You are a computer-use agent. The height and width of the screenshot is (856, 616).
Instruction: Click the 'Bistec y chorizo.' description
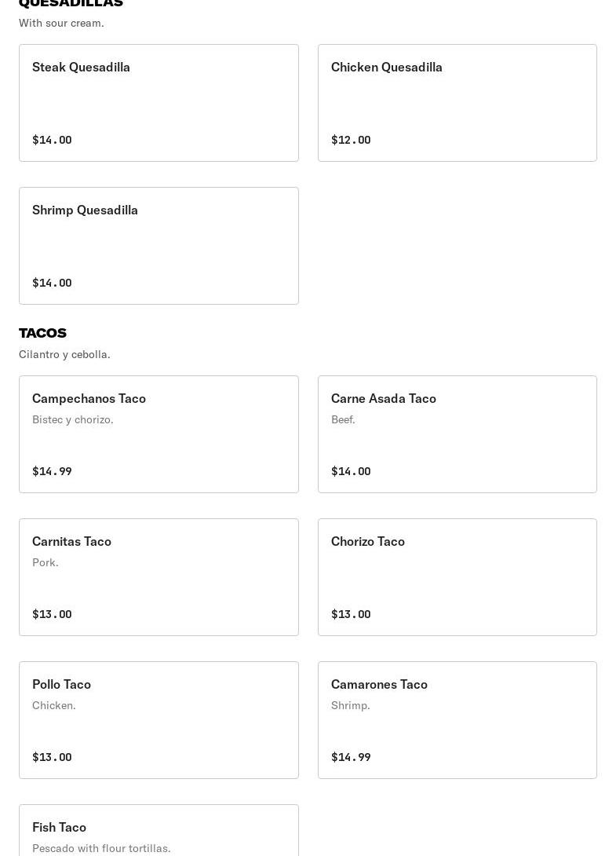click(x=73, y=419)
